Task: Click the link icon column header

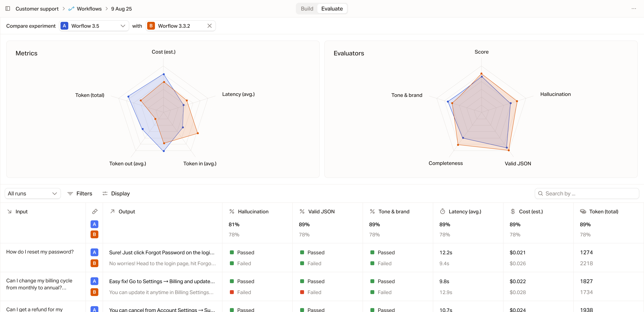Action: [x=94, y=211]
